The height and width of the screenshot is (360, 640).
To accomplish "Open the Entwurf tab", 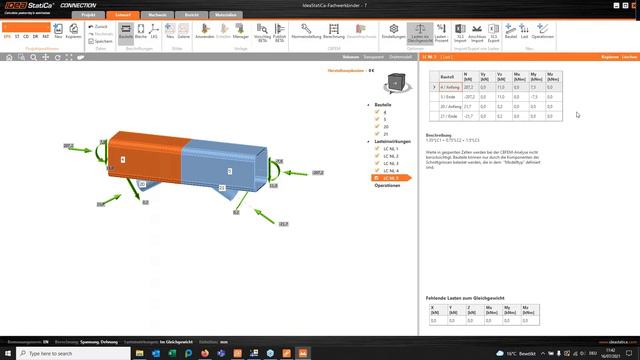I will [x=123, y=15].
